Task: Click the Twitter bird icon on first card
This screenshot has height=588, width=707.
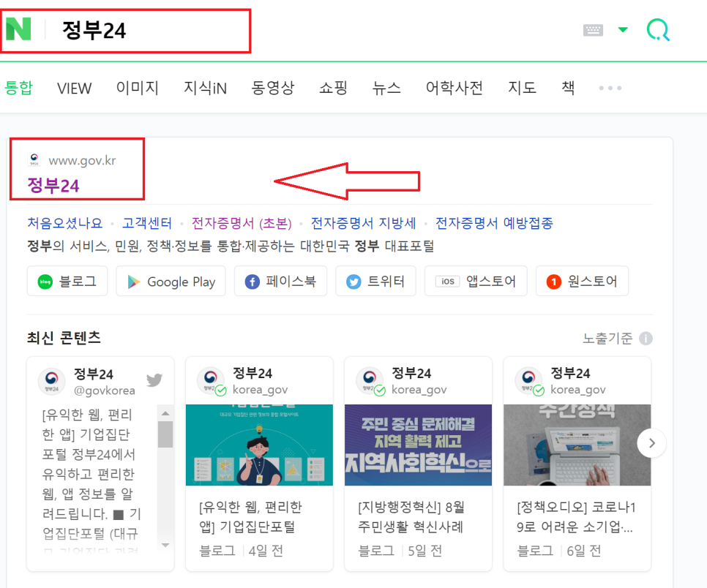Action: tap(154, 380)
